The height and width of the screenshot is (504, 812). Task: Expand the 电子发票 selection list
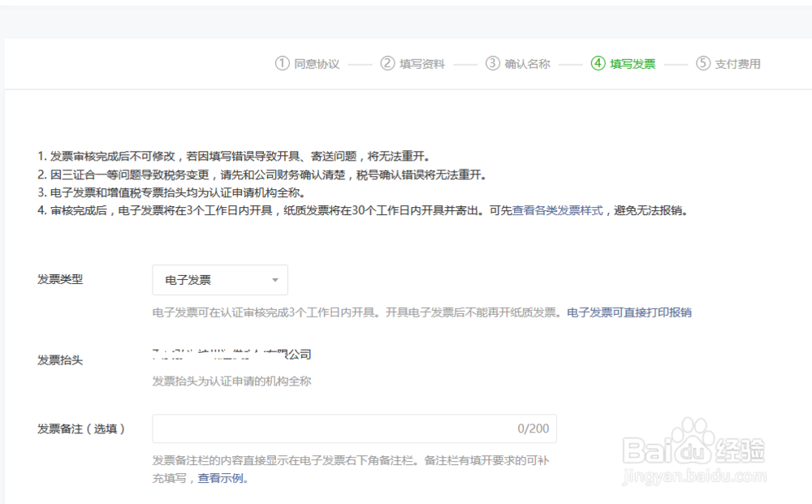[x=219, y=280]
